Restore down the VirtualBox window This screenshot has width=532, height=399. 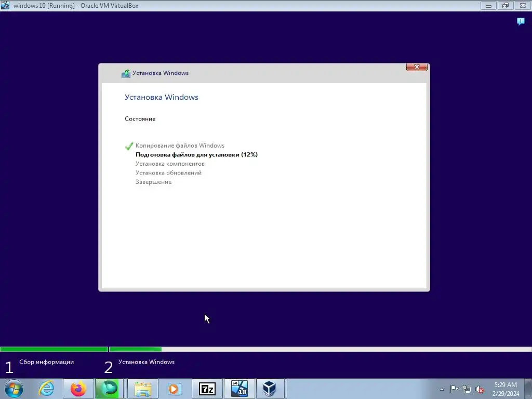pos(506,5)
